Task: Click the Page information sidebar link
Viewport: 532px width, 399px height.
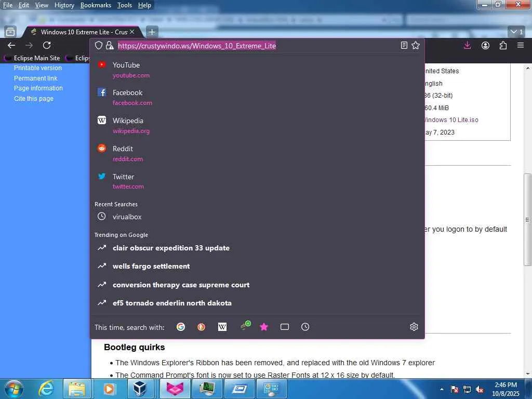Action: point(38,88)
